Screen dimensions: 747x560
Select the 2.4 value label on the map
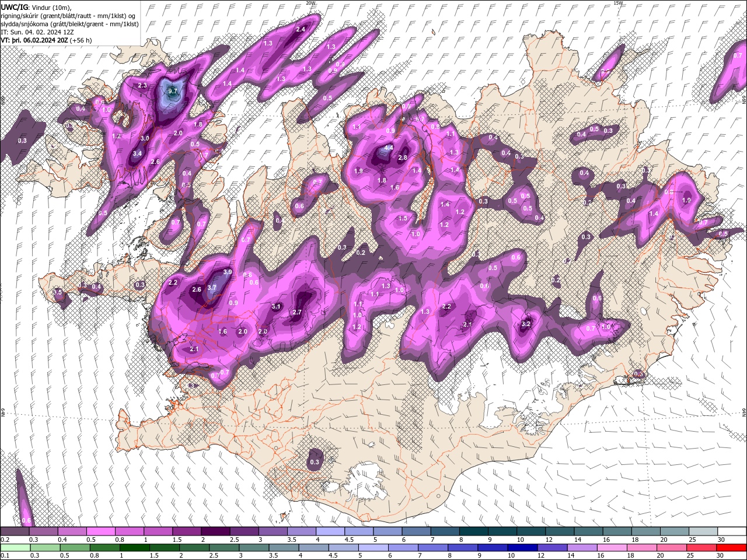tap(301, 29)
